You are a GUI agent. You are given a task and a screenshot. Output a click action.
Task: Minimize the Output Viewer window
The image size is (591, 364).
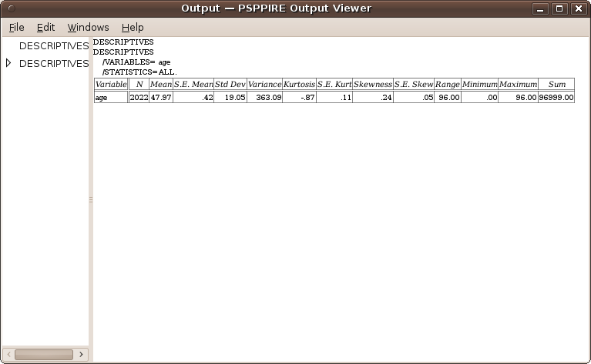[x=540, y=8]
